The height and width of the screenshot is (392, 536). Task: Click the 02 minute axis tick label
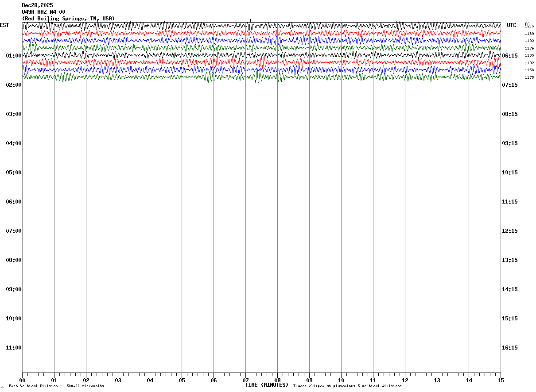(86, 380)
